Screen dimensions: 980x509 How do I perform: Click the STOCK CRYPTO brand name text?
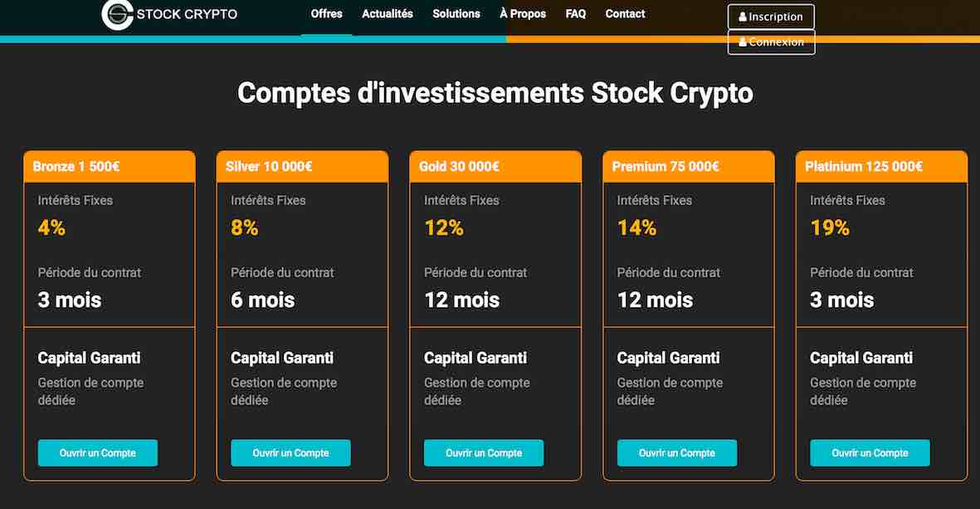[187, 14]
